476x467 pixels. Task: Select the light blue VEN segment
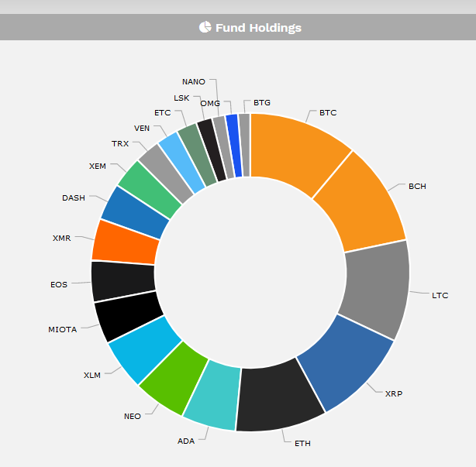[x=182, y=163]
